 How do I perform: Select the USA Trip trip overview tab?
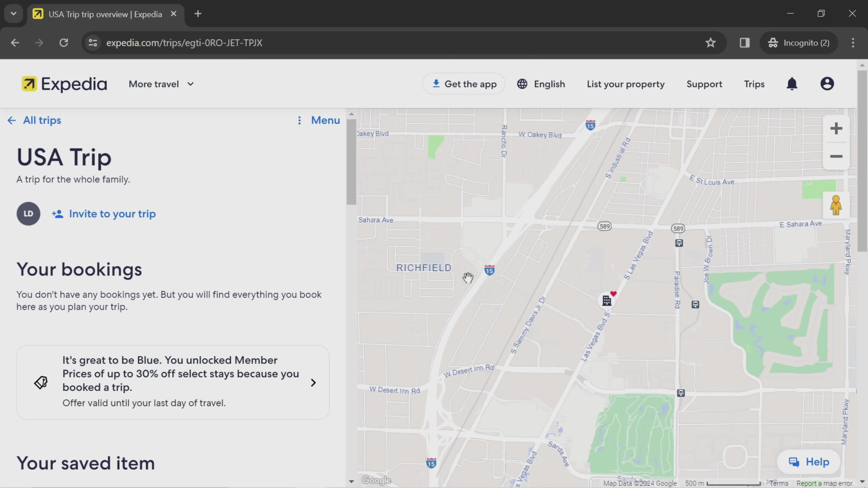coord(105,14)
